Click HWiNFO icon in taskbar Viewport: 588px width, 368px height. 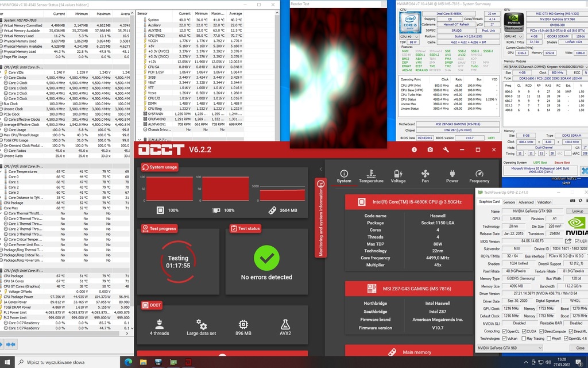click(158, 362)
